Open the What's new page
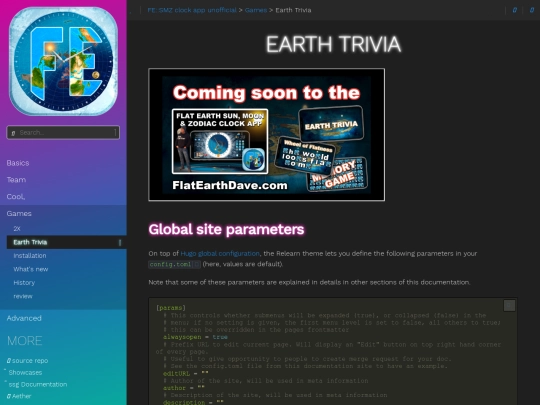540x405 pixels. tap(31, 269)
